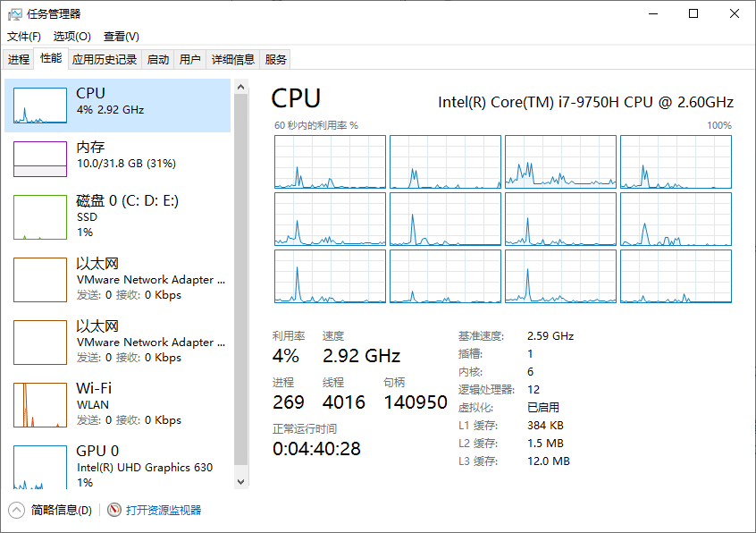
Task: Select GPU 0 Intel UHD Graphics entry
Action: click(118, 466)
